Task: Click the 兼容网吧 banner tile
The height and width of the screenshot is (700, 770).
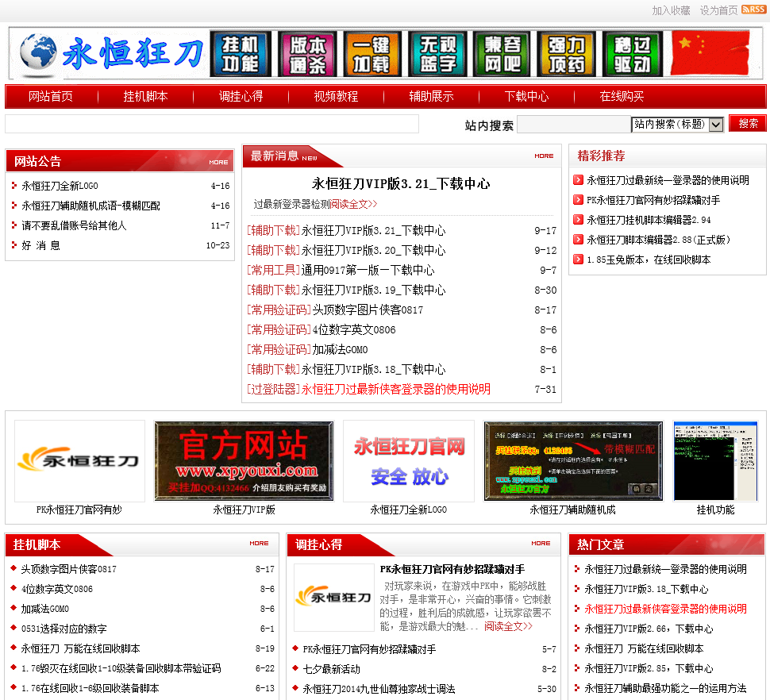Action: tap(502, 54)
